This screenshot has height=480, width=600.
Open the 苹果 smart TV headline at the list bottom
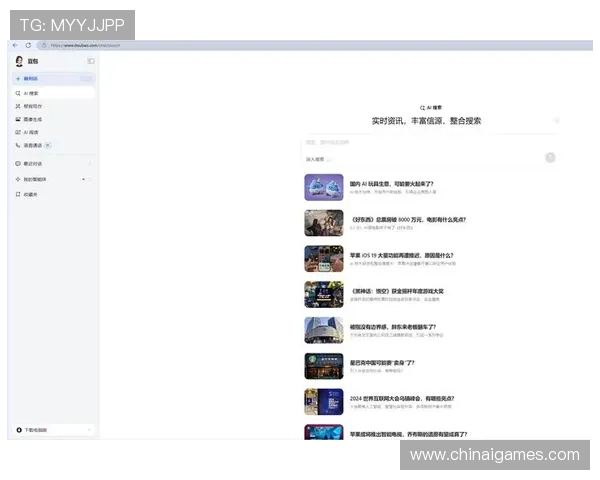tap(408, 434)
